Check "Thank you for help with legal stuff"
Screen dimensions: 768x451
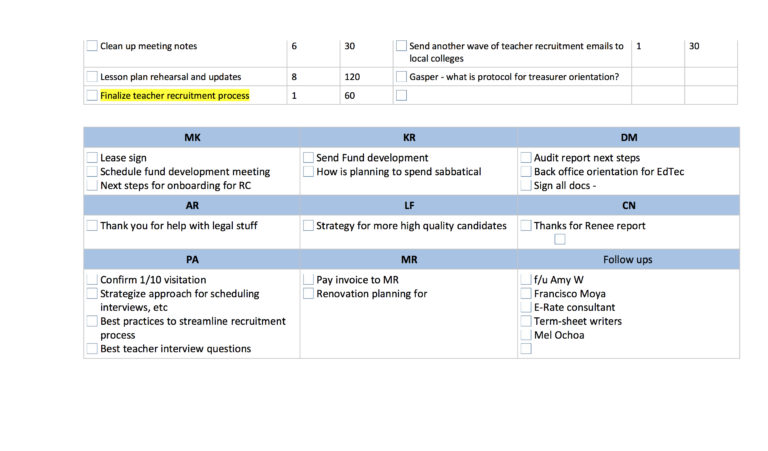(92, 226)
